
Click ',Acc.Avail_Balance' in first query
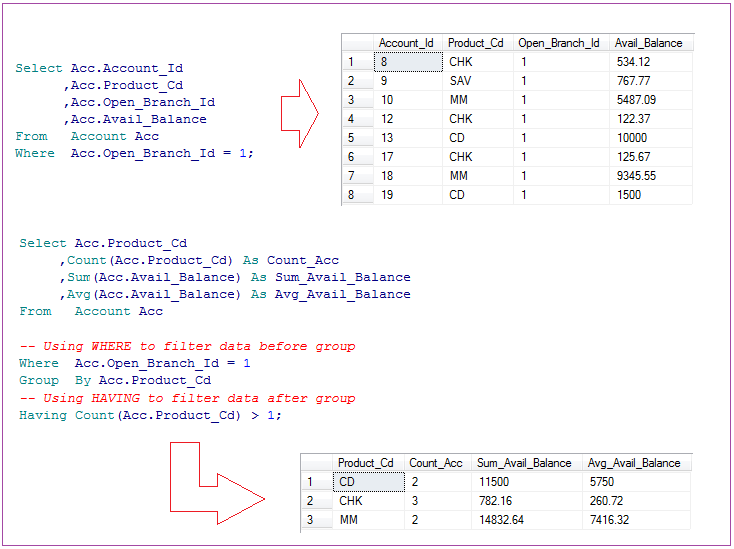(135, 120)
